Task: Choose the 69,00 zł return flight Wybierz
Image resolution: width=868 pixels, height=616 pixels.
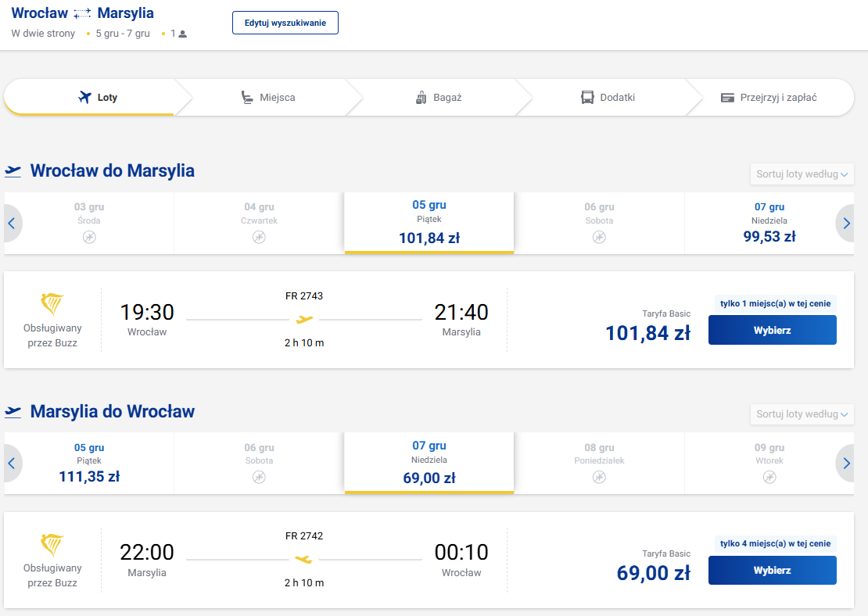Action: tap(773, 571)
